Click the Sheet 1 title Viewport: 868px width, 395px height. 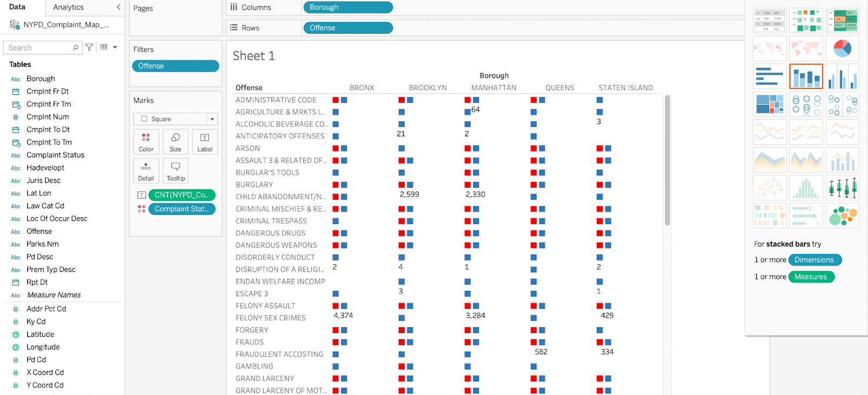[254, 55]
